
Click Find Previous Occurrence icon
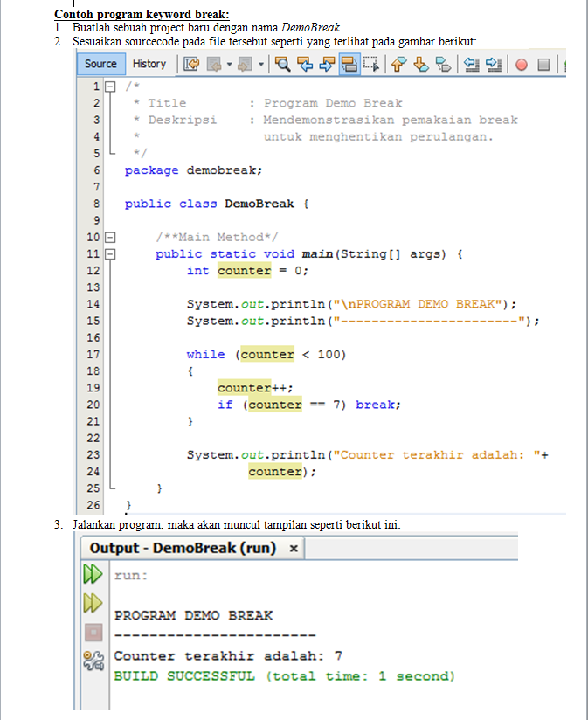(305, 65)
